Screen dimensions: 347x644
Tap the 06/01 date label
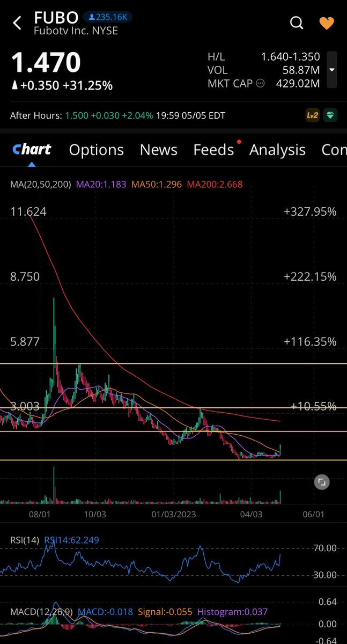313,514
